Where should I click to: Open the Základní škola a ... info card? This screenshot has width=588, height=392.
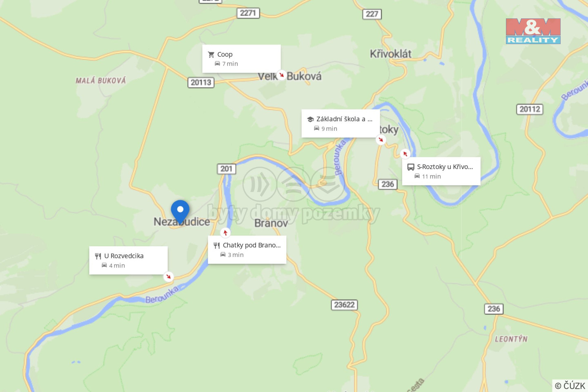341,123
